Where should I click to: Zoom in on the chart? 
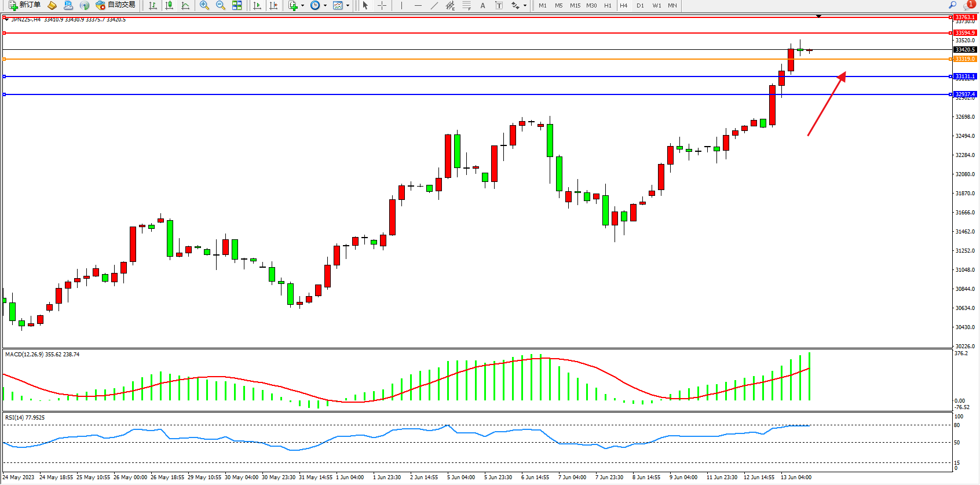(204, 5)
